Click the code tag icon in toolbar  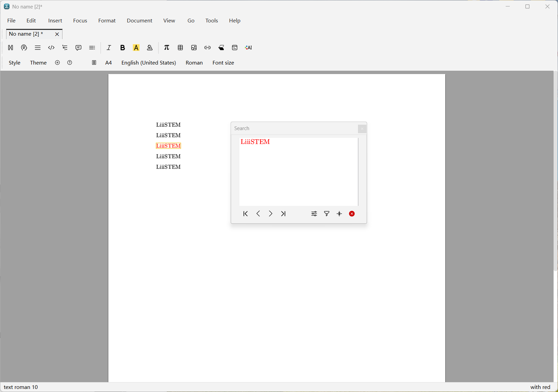[x=51, y=48]
